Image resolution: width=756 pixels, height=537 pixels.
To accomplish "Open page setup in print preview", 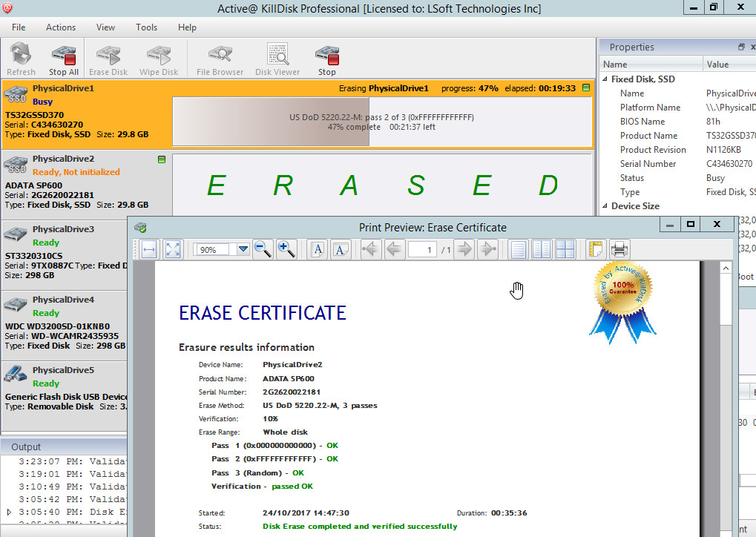I will 596,250.
